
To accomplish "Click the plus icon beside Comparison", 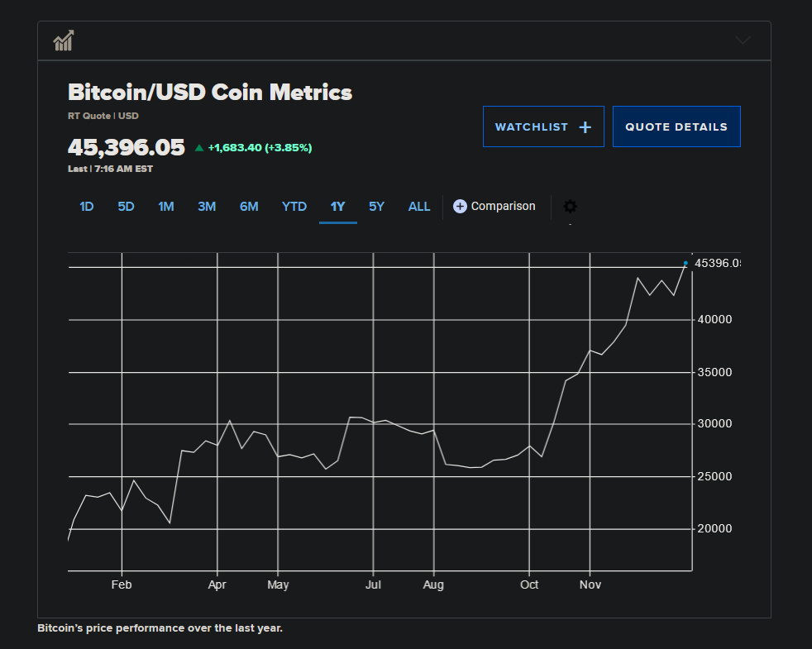I will coord(461,207).
